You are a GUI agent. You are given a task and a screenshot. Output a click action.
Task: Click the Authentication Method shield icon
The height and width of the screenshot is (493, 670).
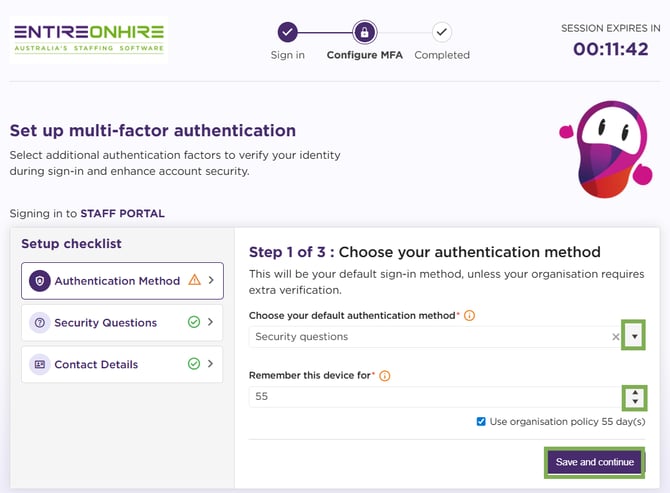click(x=40, y=281)
